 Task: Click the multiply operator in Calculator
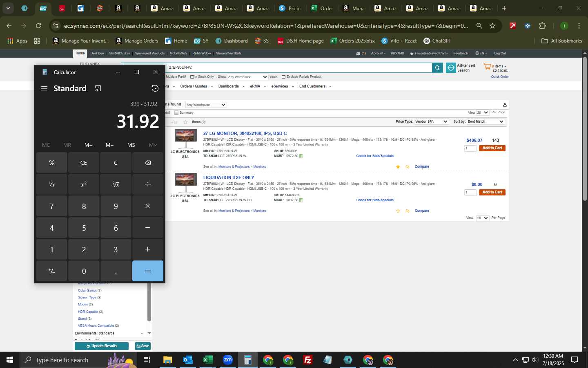tap(148, 206)
